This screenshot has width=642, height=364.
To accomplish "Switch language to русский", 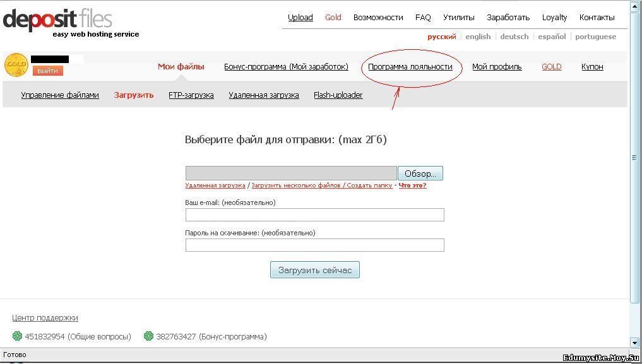I will (442, 37).
